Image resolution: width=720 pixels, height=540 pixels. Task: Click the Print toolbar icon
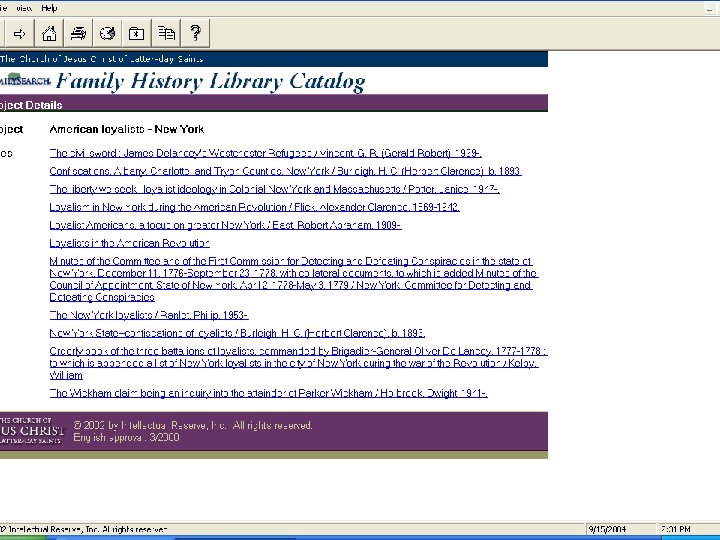(x=78, y=34)
